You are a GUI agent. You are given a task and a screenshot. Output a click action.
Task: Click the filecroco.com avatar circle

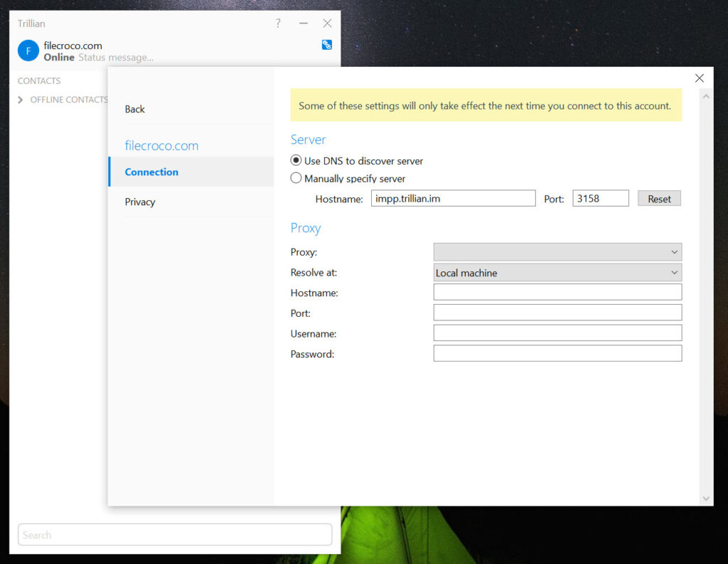pyautogui.click(x=28, y=50)
